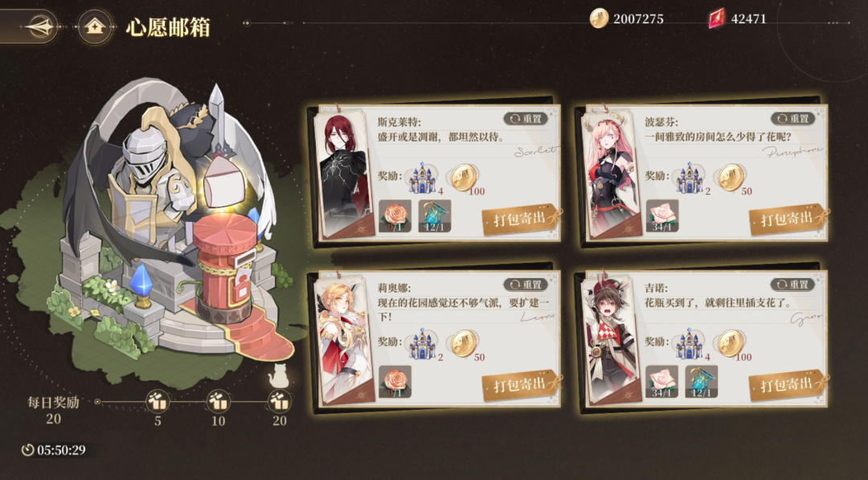
Task: Tap the red gem currency icon
Action: coord(717,18)
